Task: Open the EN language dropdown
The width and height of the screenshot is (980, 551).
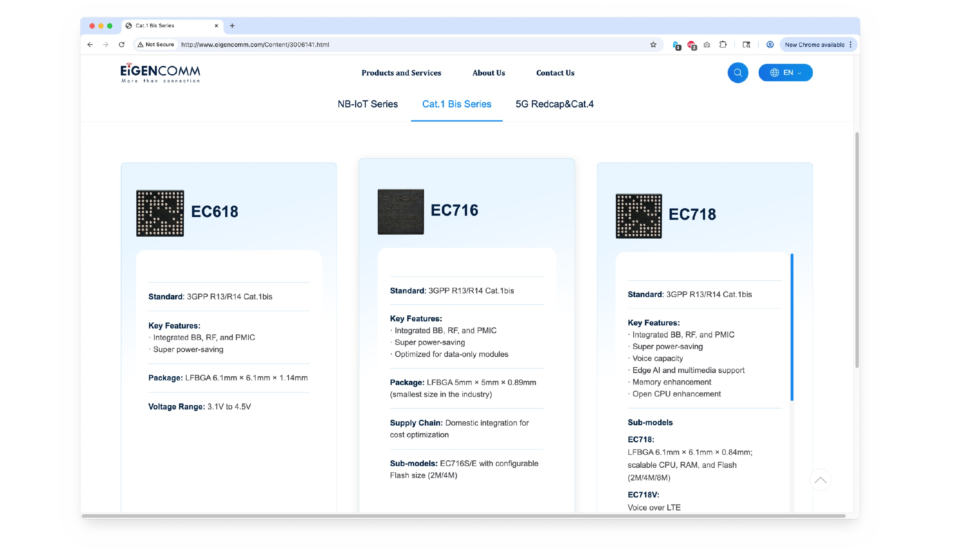Action: [x=785, y=73]
